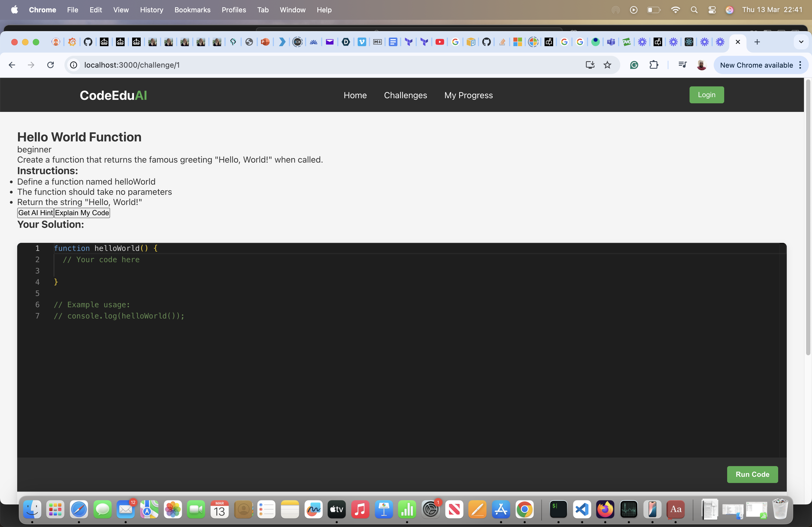Go to the Challenges nav link

(x=405, y=95)
